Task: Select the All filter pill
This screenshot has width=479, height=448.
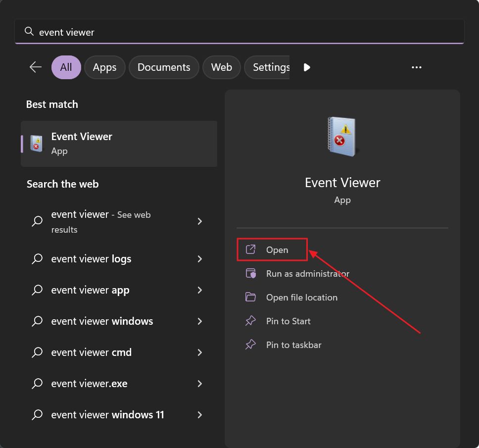Action: pyautogui.click(x=66, y=67)
